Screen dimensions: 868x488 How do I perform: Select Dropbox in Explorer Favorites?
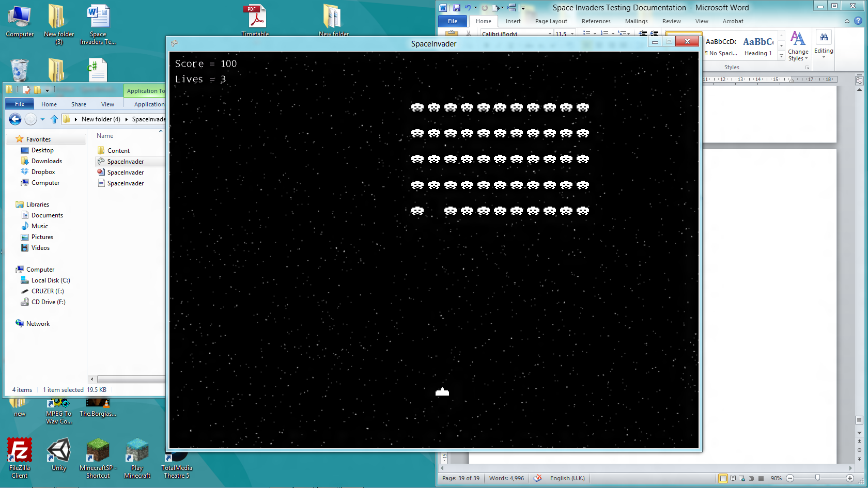[x=43, y=172]
